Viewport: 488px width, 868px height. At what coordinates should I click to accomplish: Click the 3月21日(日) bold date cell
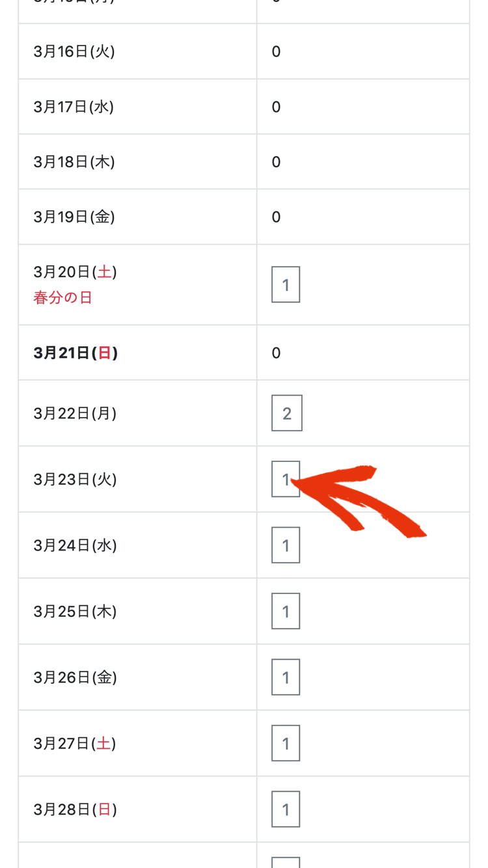click(x=138, y=353)
